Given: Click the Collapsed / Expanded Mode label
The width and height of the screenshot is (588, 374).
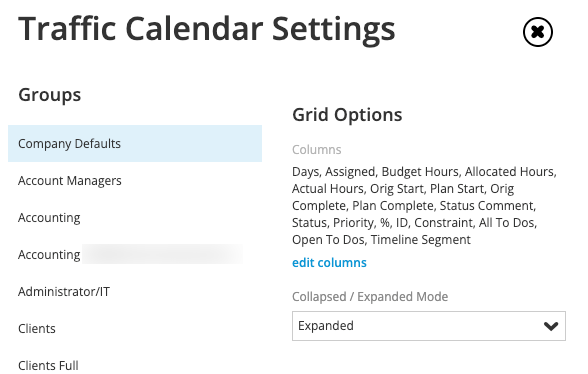Looking at the screenshot, I should click(370, 297).
